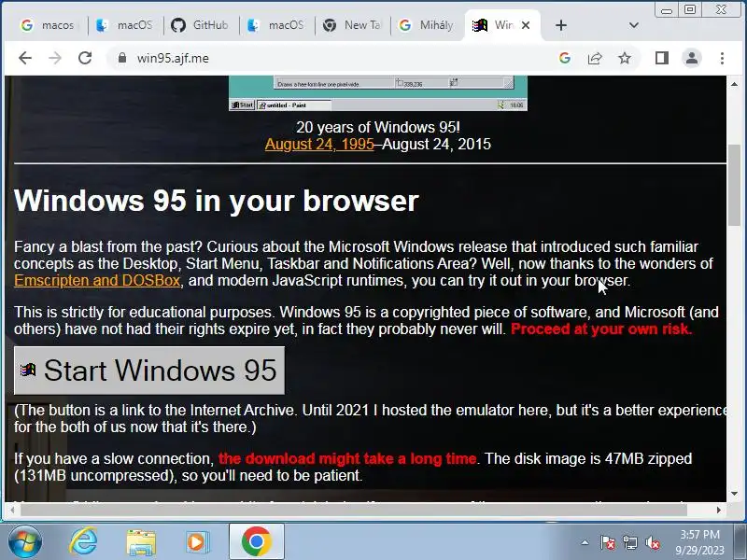Image resolution: width=747 pixels, height=560 pixels.
Task: Bookmark this page with the star icon
Action: tap(625, 58)
